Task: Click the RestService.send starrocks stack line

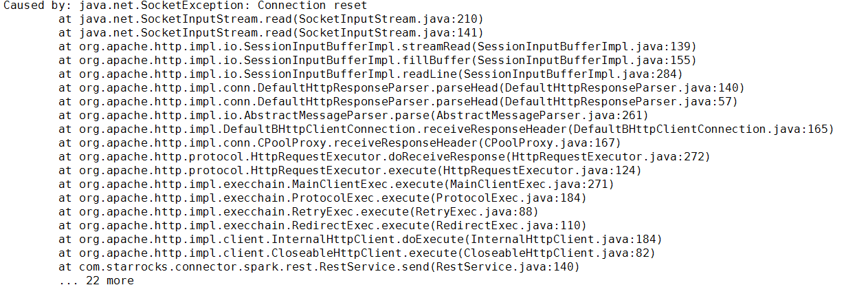Action: click(319, 266)
